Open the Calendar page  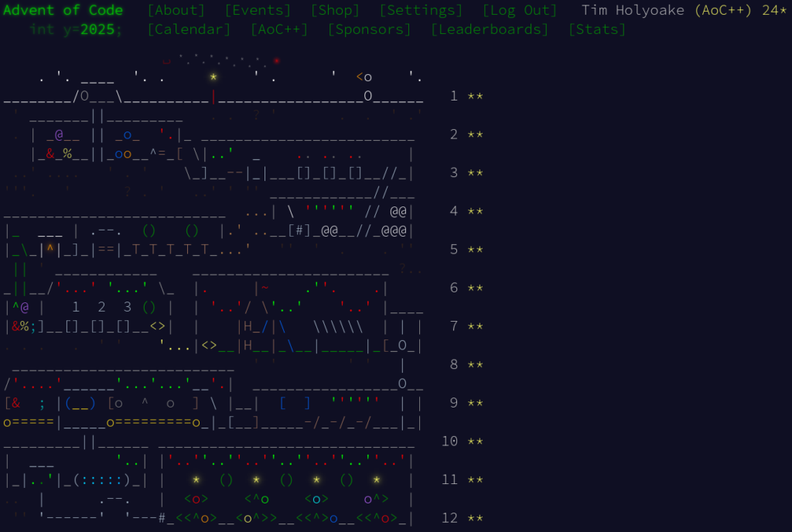pyautogui.click(x=189, y=29)
